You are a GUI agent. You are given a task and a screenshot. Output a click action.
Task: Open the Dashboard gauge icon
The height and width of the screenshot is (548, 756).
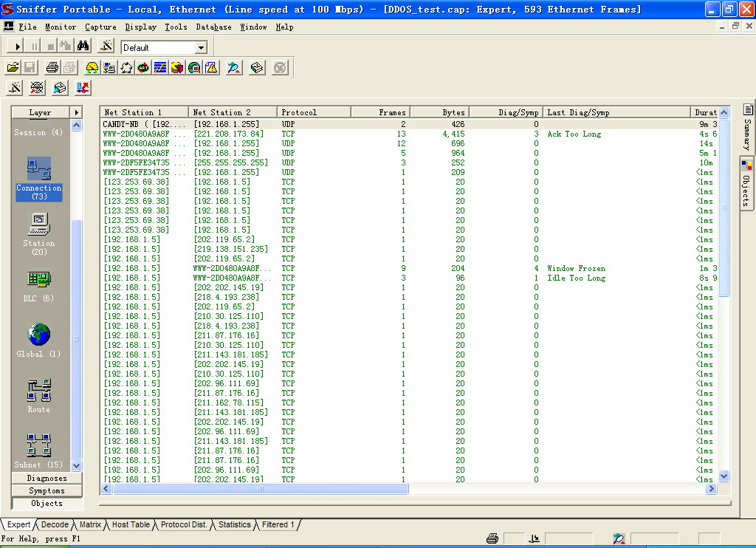(92, 68)
